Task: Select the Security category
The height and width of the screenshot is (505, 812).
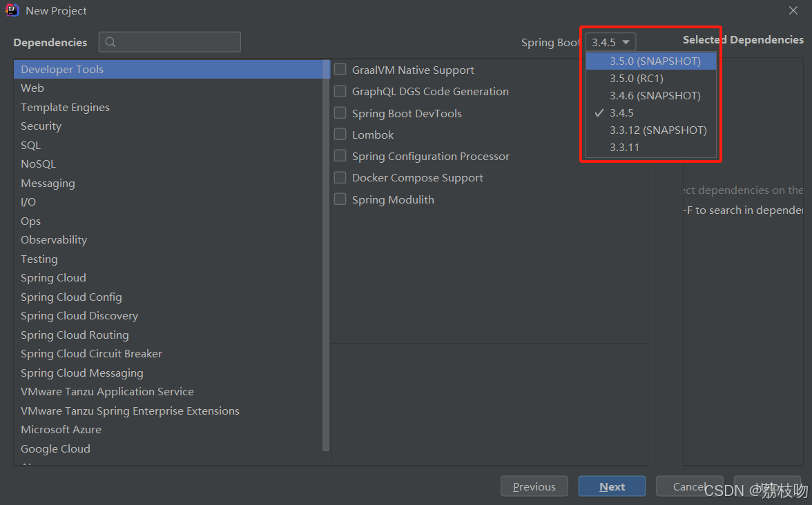Action: click(168, 126)
